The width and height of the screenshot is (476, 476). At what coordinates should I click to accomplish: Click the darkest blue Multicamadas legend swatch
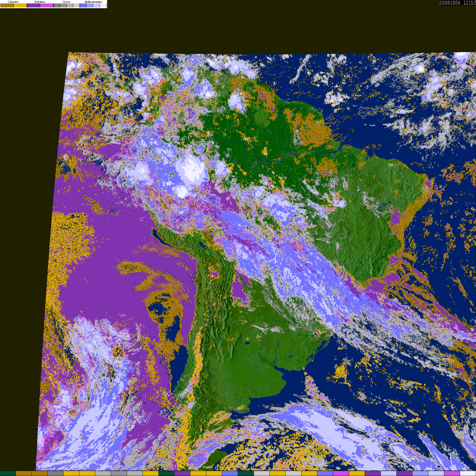(83, 6)
